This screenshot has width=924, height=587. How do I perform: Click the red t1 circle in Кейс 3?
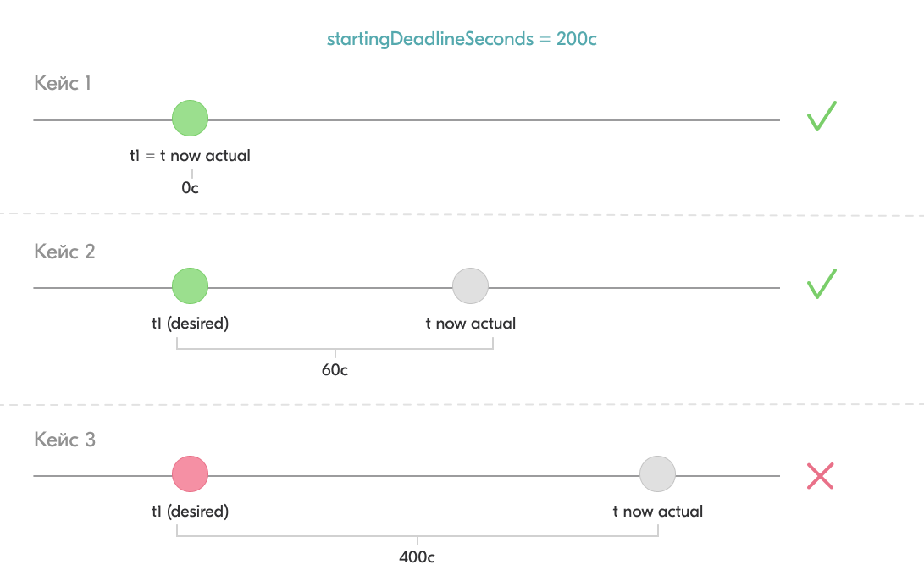click(x=190, y=473)
